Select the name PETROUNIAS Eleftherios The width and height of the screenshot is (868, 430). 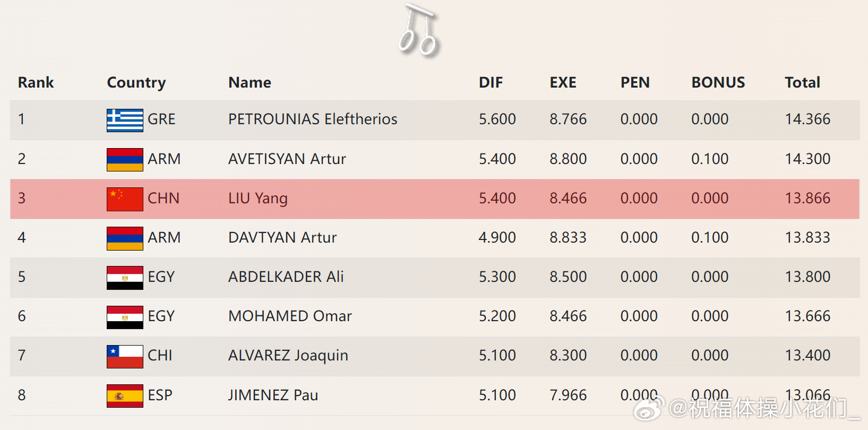(313, 119)
